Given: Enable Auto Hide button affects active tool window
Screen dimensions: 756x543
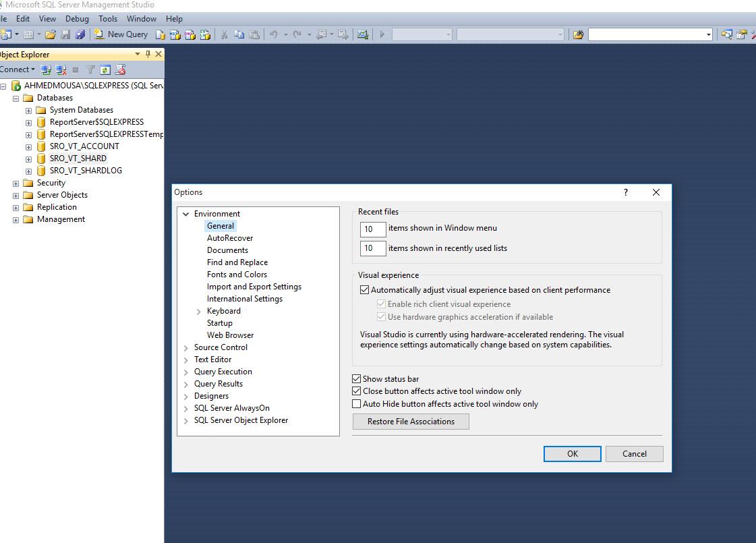Looking at the screenshot, I should pyautogui.click(x=356, y=404).
